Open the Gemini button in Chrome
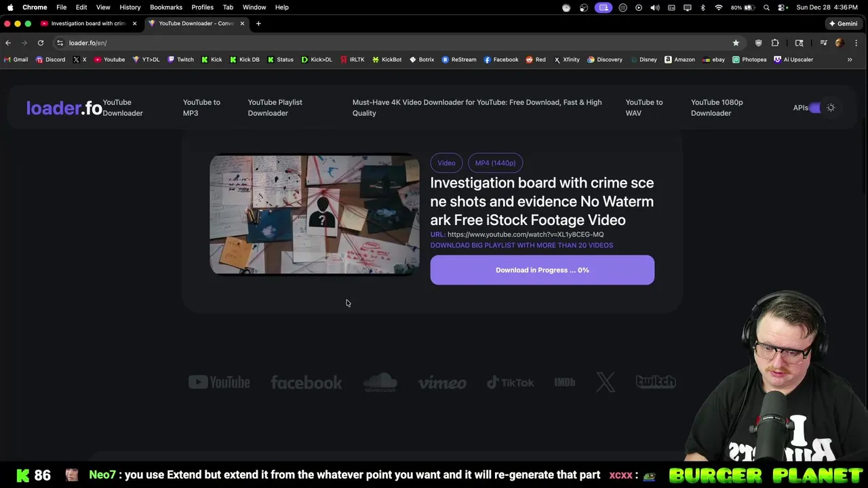 pyautogui.click(x=843, y=24)
